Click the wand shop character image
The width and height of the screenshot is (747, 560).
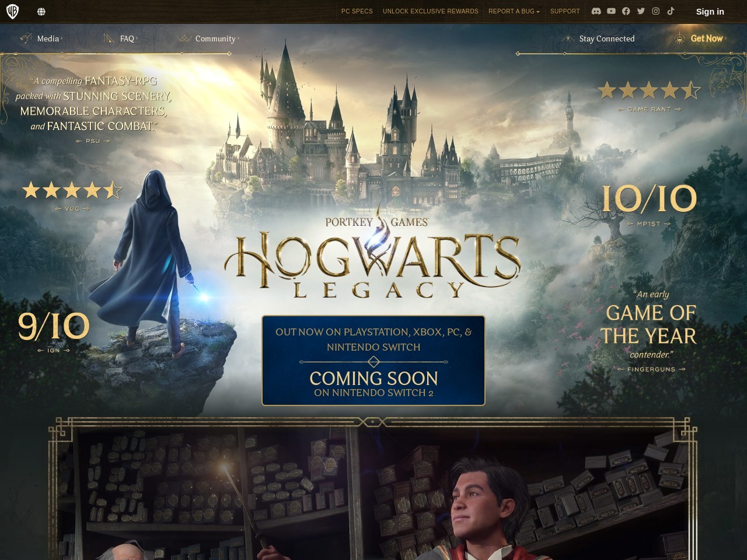[x=373, y=493]
